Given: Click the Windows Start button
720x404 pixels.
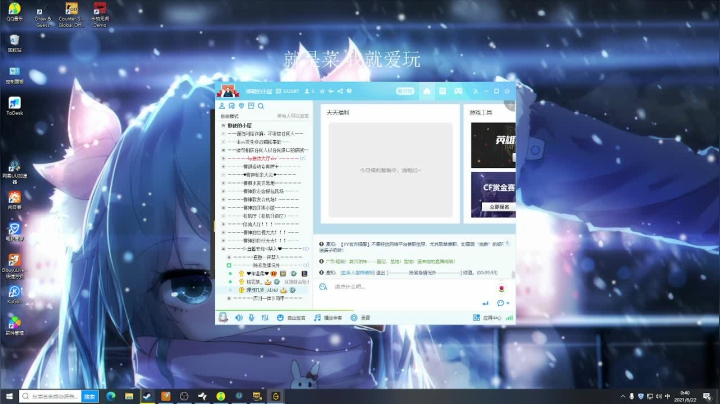Looking at the screenshot, I should 9,396.
